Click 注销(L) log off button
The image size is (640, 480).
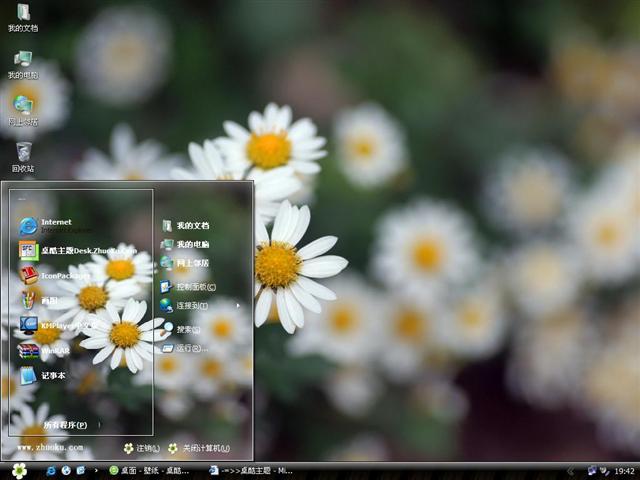tap(142, 448)
